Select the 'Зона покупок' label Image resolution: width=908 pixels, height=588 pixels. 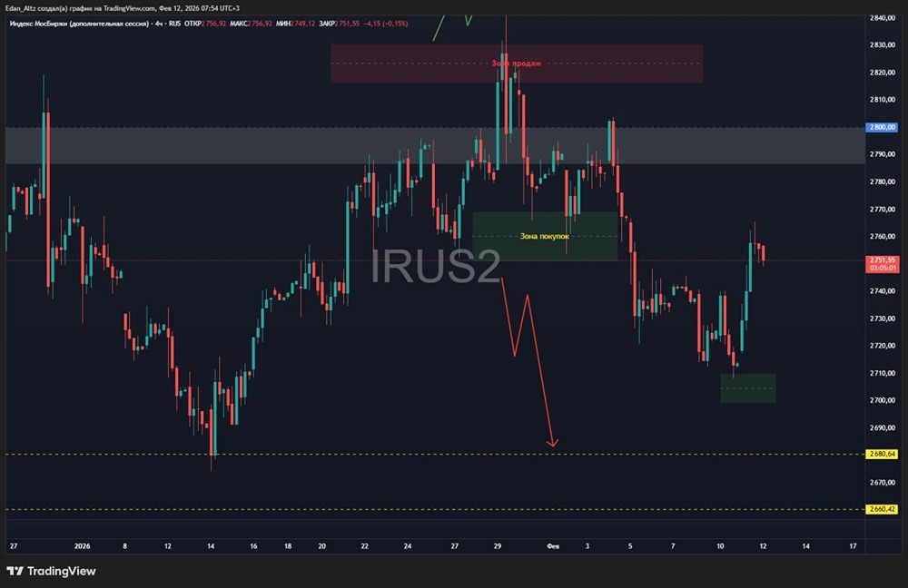(544, 236)
